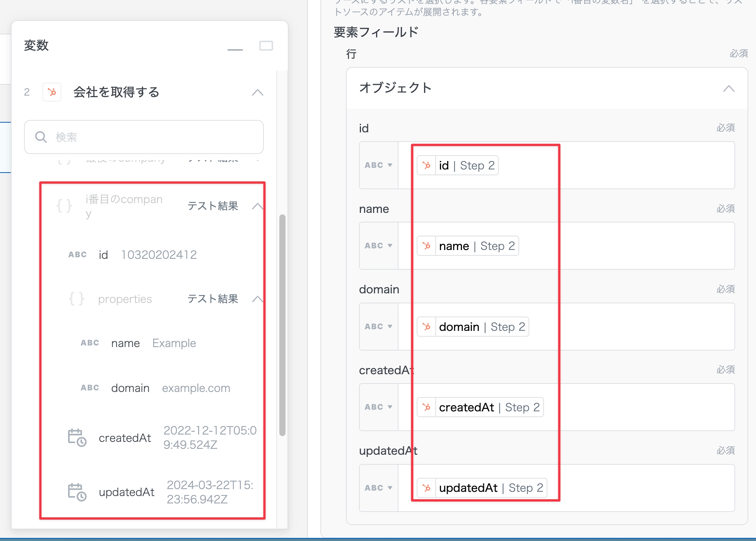Open the ABC type dropdown for name field
The image size is (756, 541).
(x=378, y=246)
